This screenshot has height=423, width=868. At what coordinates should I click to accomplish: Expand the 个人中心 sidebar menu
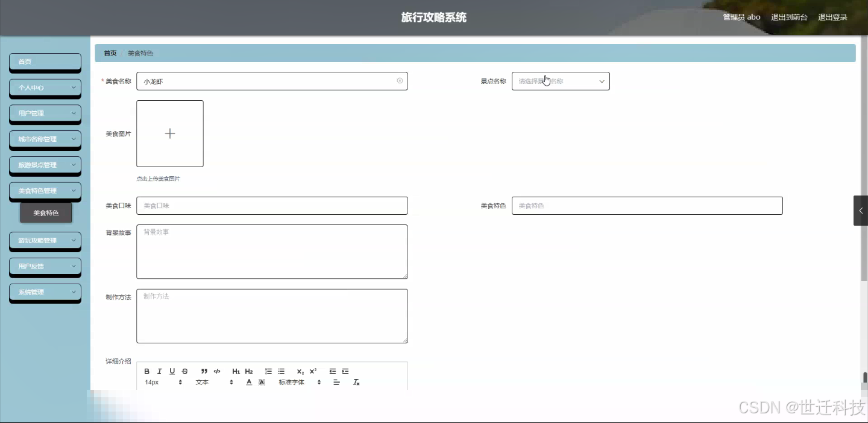(45, 87)
